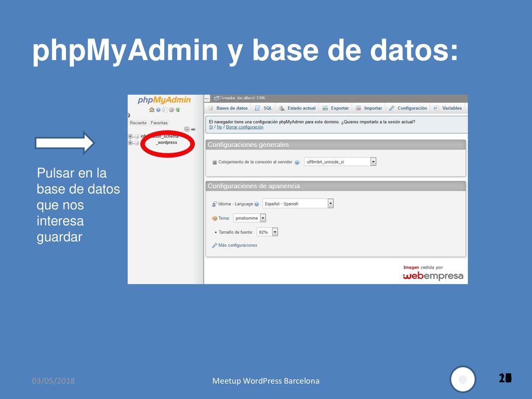Go to the Importar tab

(x=369, y=108)
